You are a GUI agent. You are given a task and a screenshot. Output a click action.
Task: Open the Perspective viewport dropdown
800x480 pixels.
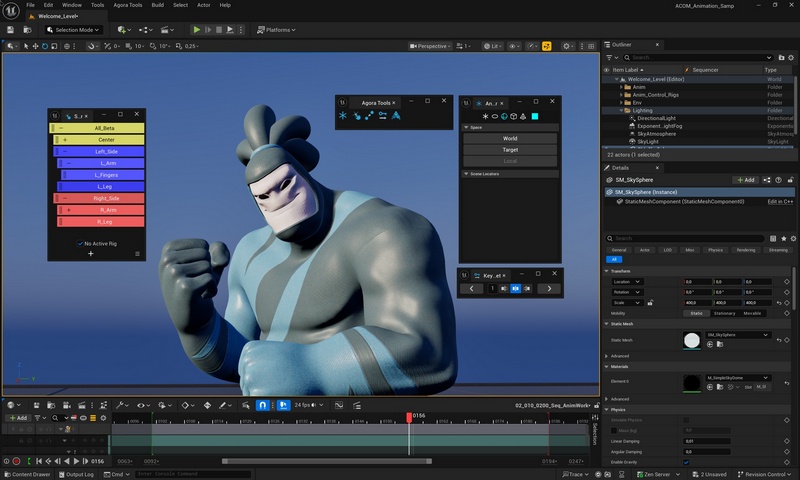[430, 46]
